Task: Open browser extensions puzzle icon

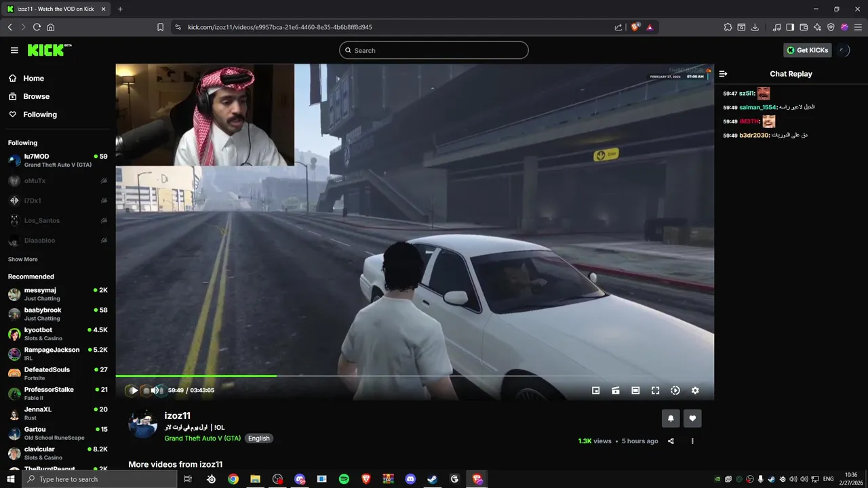Action: tap(728, 27)
